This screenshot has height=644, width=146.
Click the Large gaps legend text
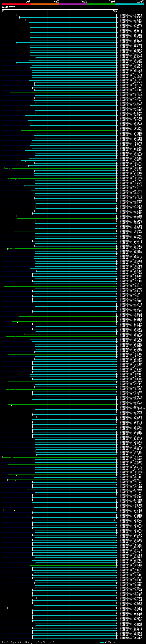(x=28, y=642)
